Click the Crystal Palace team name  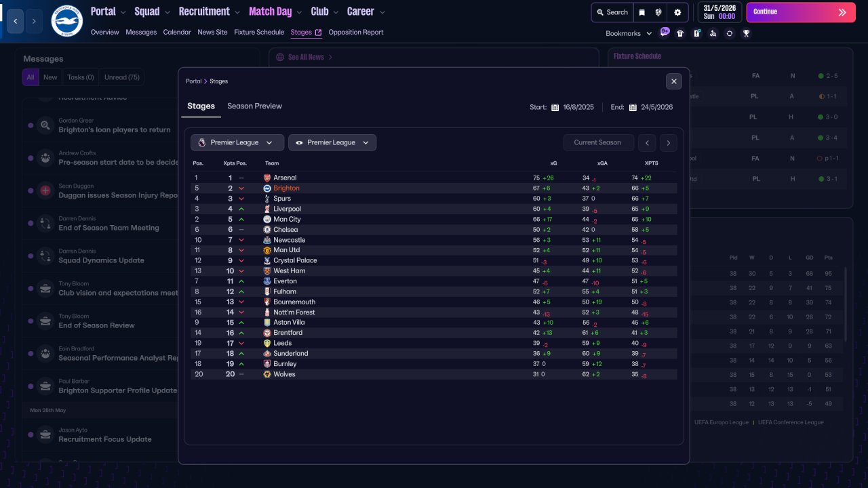tap(295, 260)
